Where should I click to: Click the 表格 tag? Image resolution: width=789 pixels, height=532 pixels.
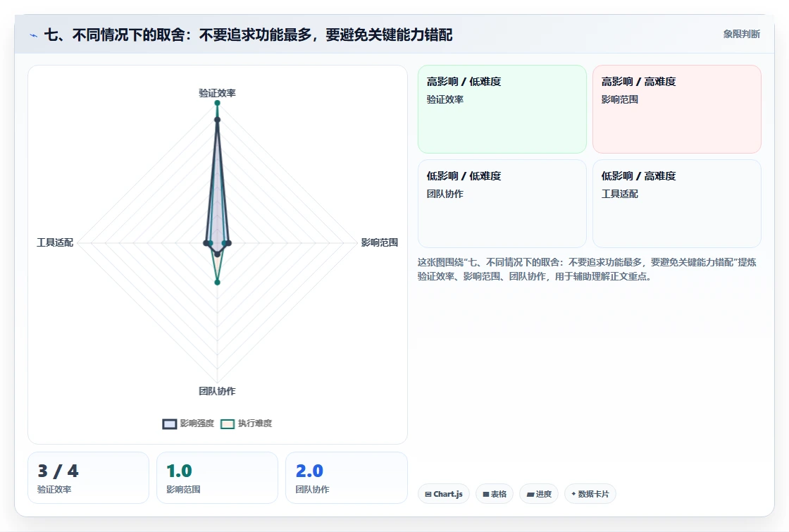tap(495, 494)
